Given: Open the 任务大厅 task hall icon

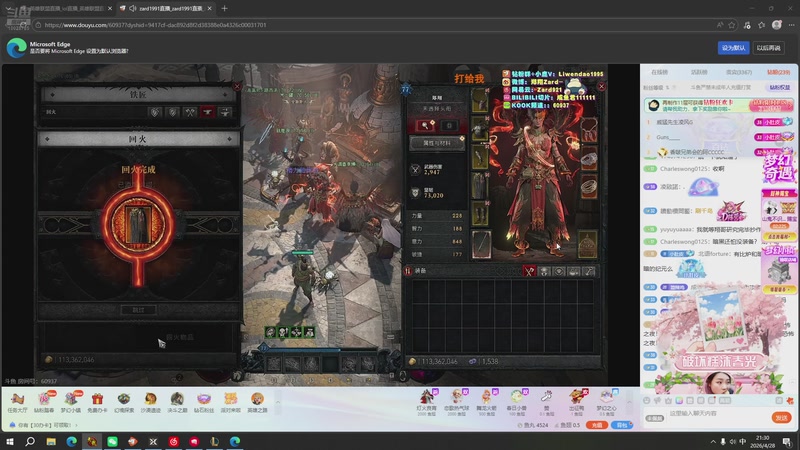Looking at the screenshot, I should coord(17,402).
